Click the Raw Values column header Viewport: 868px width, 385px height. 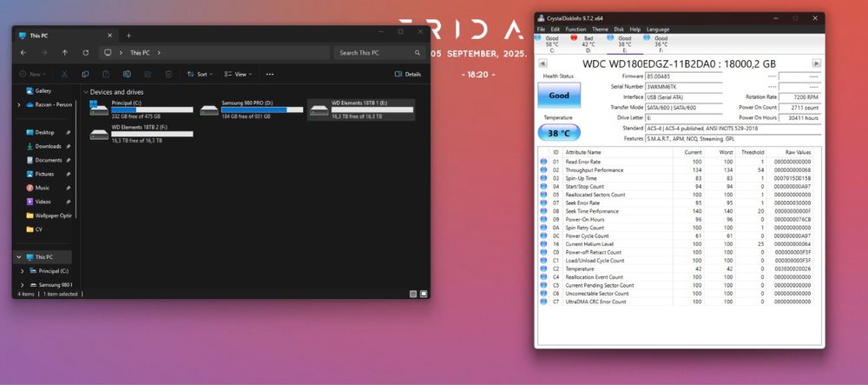[x=798, y=152]
